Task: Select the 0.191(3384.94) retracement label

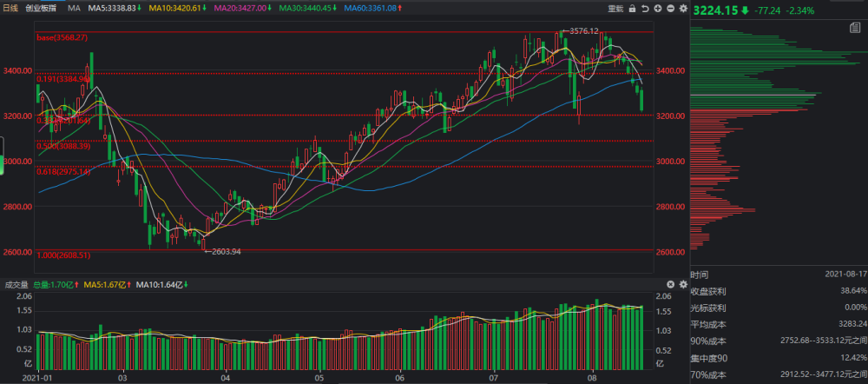Action: 62,79
